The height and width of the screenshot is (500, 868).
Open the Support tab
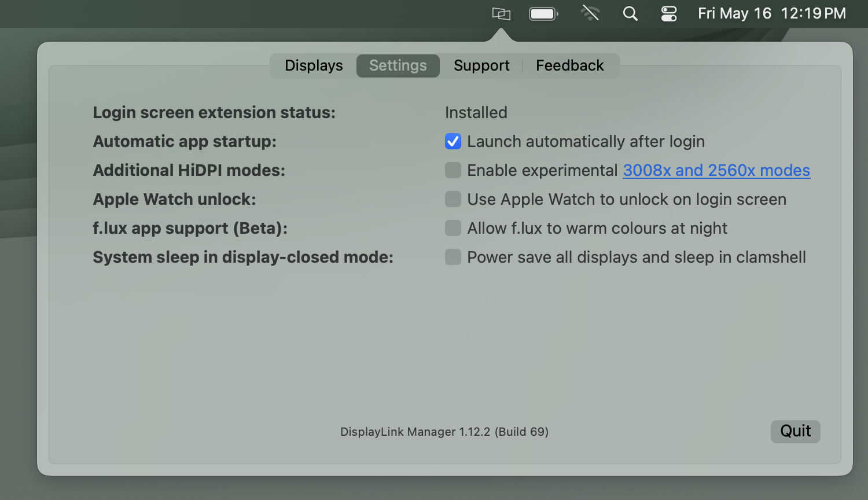[x=481, y=65]
